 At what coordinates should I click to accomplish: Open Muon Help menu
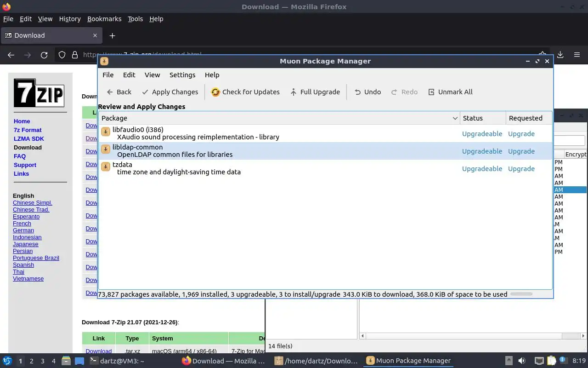pyautogui.click(x=212, y=75)
